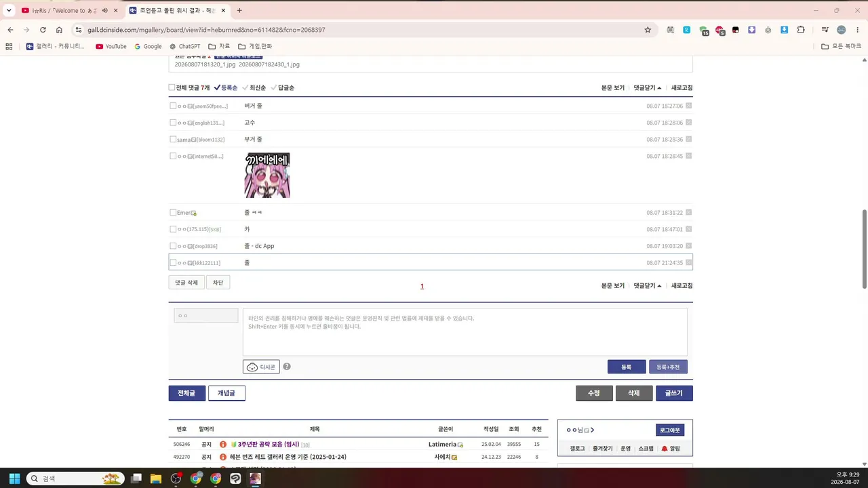
Task: Delete the comment '비거 줄' via its x icon
Action: point(688,106)
